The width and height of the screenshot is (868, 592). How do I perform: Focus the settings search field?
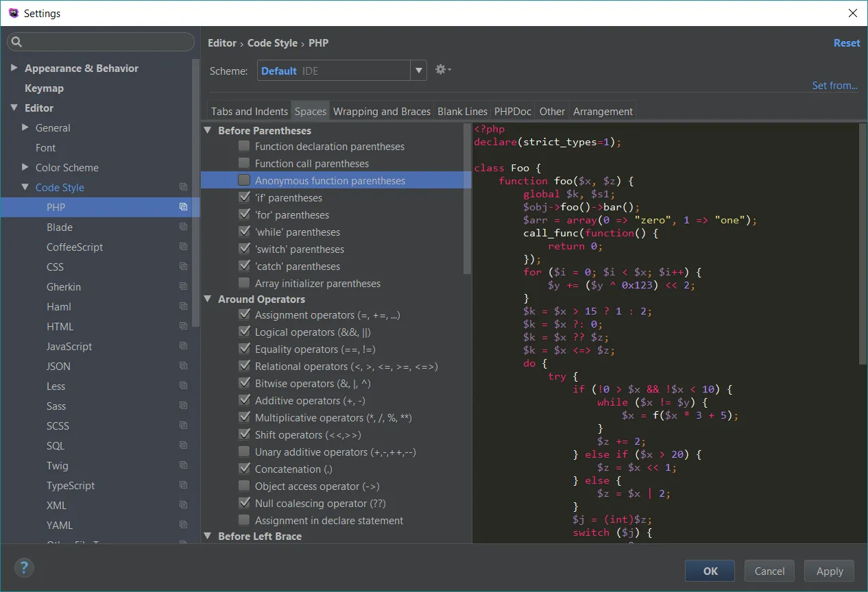(101, 42)
